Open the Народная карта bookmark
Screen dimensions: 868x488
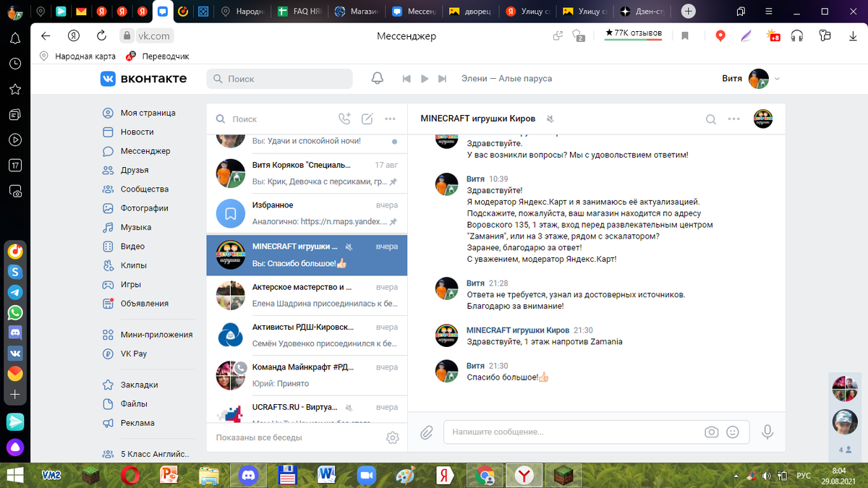[77, 56]
